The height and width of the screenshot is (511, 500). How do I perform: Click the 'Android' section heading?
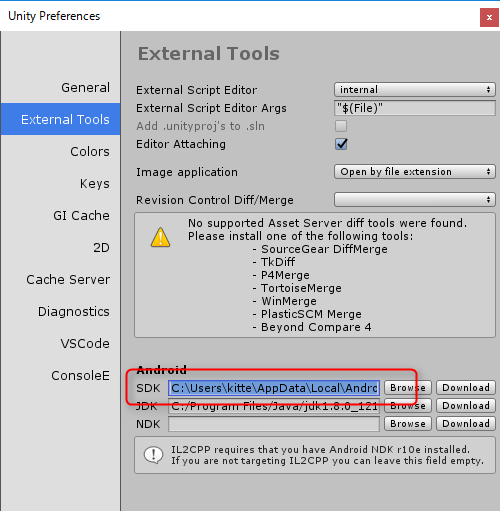click(162, 370)
